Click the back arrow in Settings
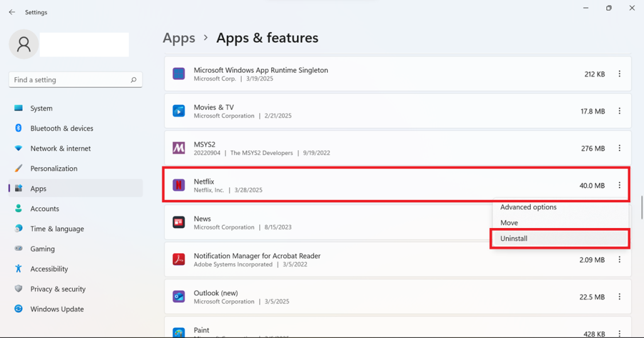Viewport: 644px width, 338px height. click(12, 13)
